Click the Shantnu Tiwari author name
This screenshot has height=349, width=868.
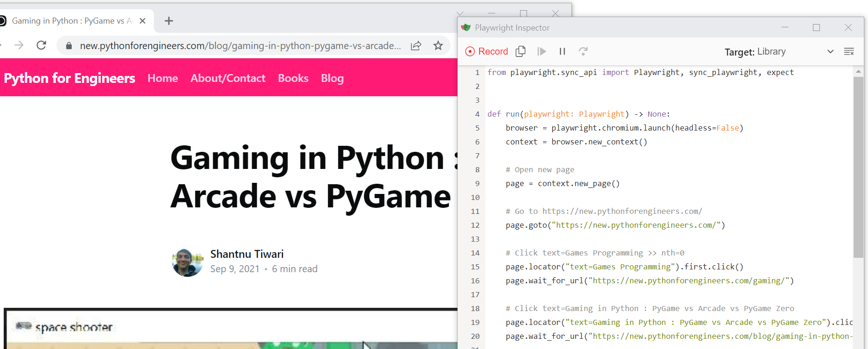(x=247, y=254)
